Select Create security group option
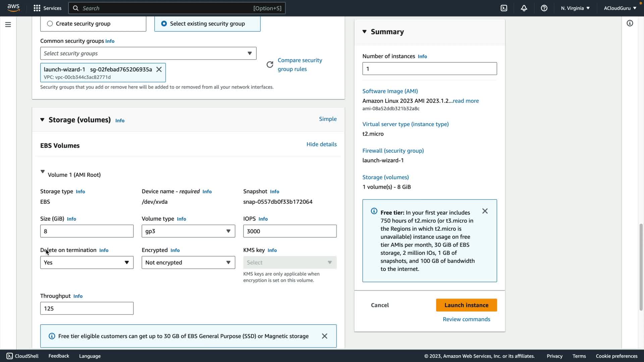The width and height of the screenshot is (644, 362). [50, 23]
